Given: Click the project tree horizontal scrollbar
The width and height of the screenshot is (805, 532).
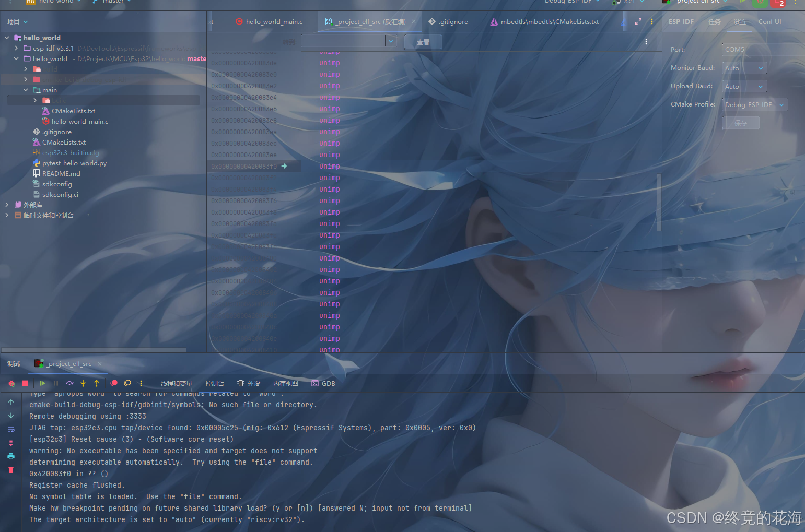Looking at the screenshot, I should [94, 350].
